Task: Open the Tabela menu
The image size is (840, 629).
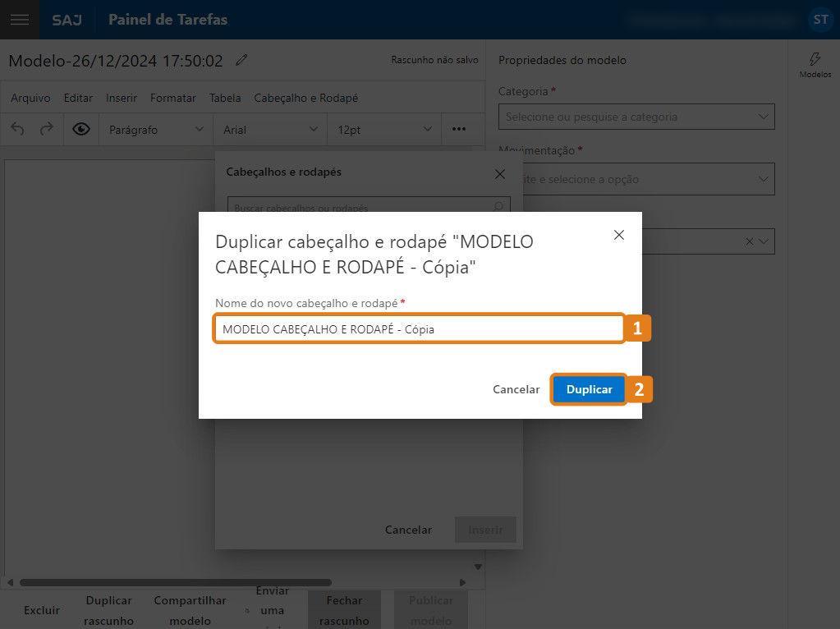Action: point(225,97)
